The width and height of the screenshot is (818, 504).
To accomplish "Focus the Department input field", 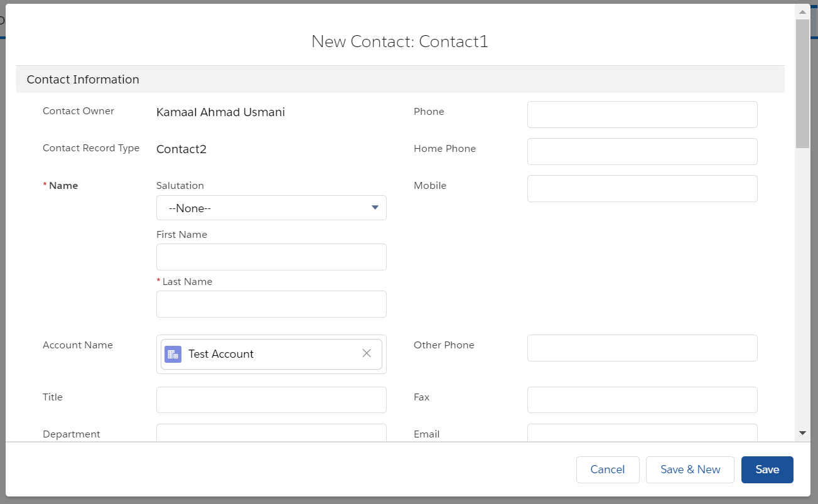I will point(271,433).
